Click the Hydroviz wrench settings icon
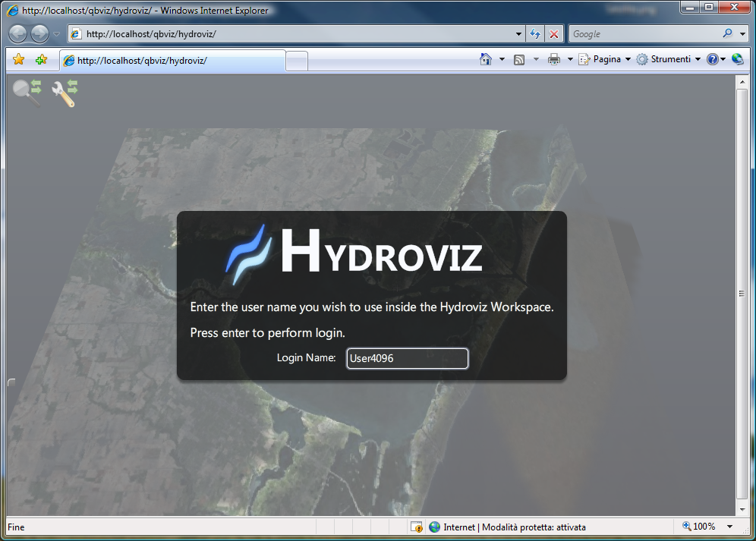This screenshot has height=541, width=756. [x=65, y=93]
